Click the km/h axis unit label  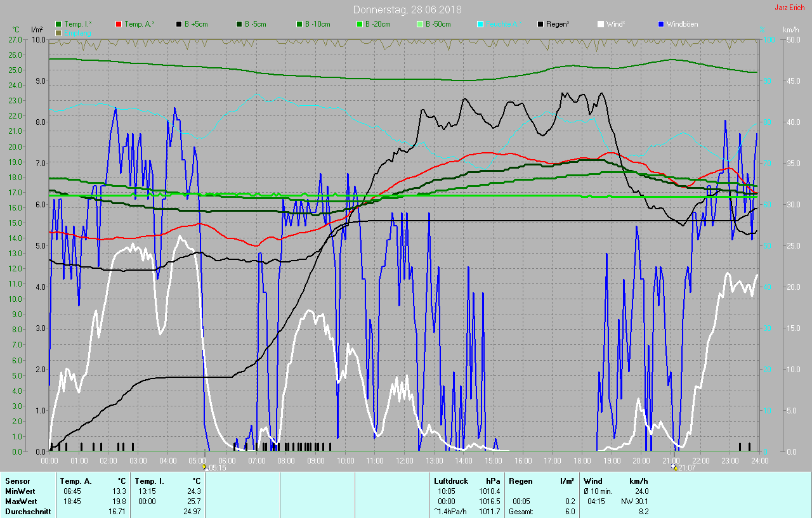coord(790,30)
